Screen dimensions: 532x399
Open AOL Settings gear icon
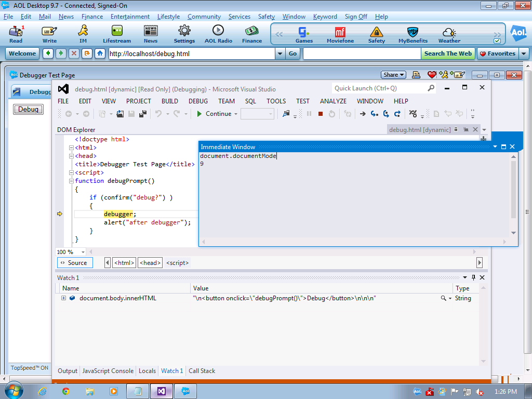(184, 34)
